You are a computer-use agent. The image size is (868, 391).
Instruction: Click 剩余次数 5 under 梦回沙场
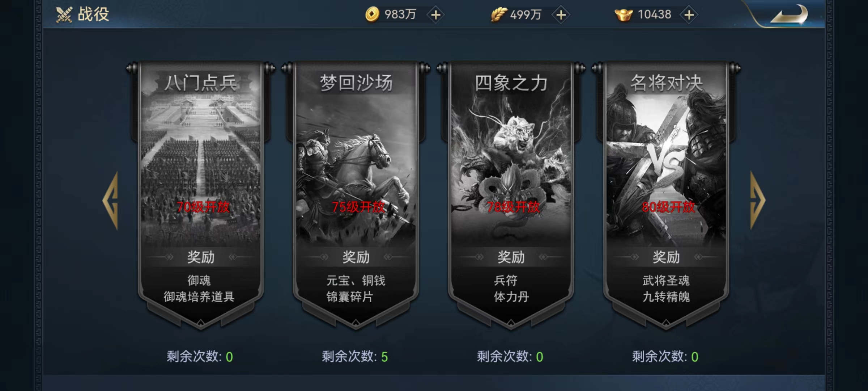click(x=355, y=357)
